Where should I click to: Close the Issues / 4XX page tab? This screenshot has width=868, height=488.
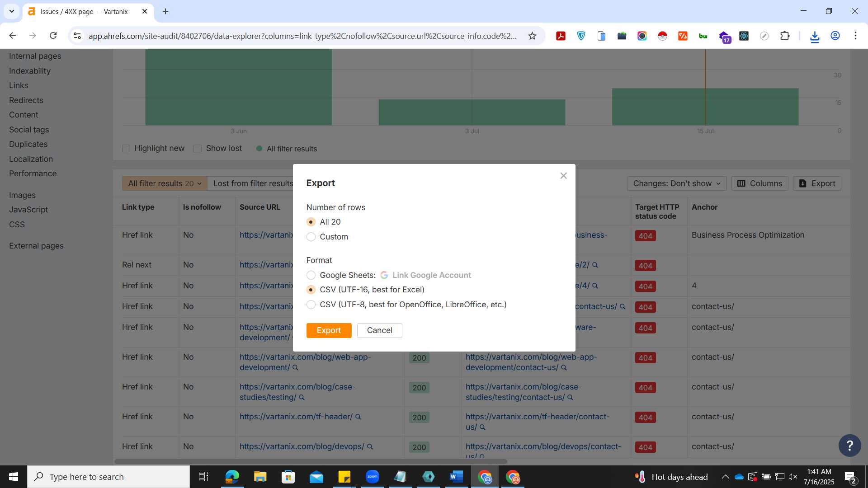point(145,11)
